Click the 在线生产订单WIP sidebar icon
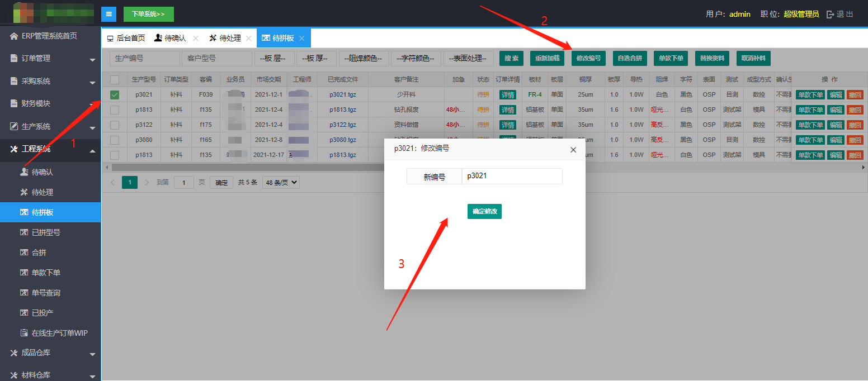Screen dimensions: 868x381 (x=24, y=333)
